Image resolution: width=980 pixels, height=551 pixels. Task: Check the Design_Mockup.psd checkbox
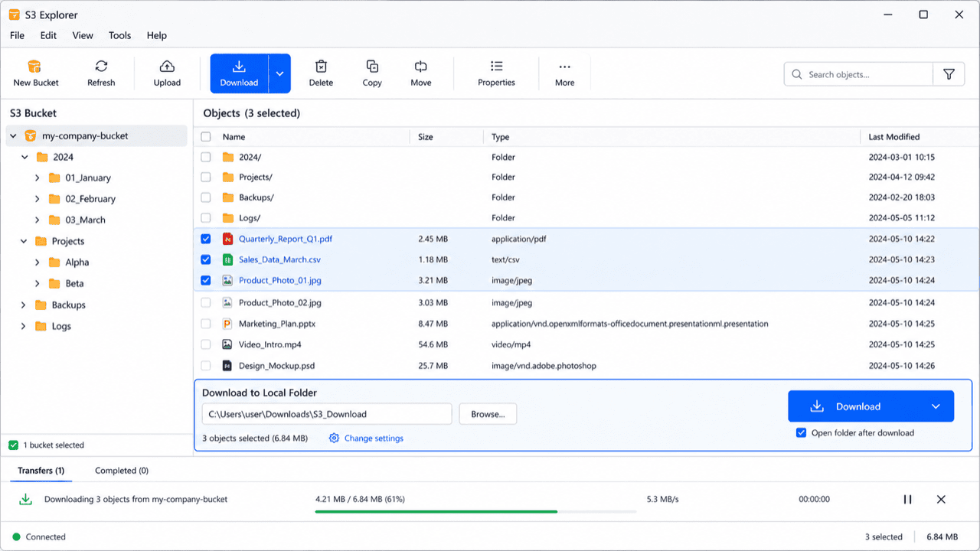[x=206, y=366]
